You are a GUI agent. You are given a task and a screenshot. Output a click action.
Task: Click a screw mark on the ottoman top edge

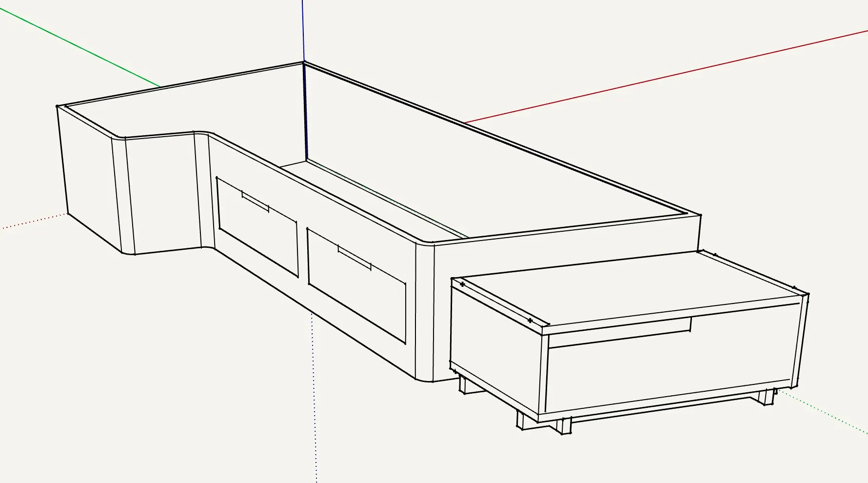(x=530, y=321)
